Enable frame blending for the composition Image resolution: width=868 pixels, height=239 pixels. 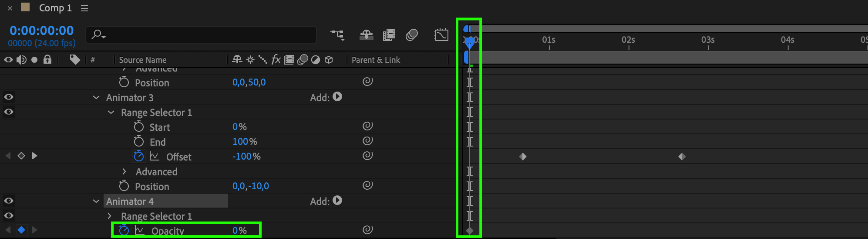(389, 35)
